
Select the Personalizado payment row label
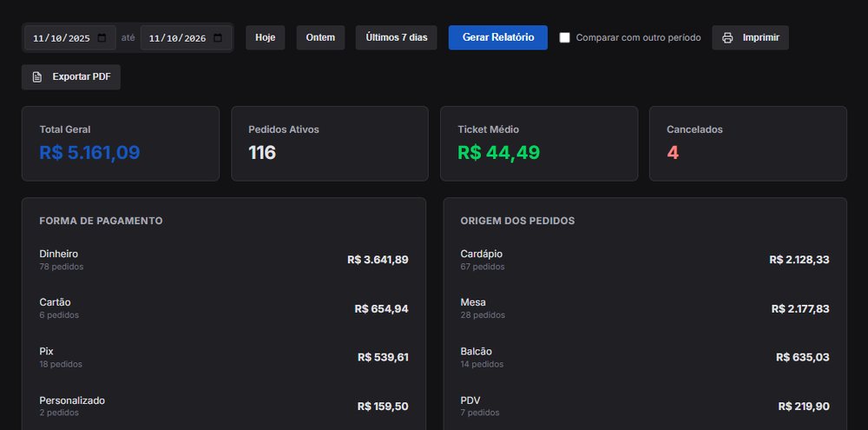pos(72,400)
